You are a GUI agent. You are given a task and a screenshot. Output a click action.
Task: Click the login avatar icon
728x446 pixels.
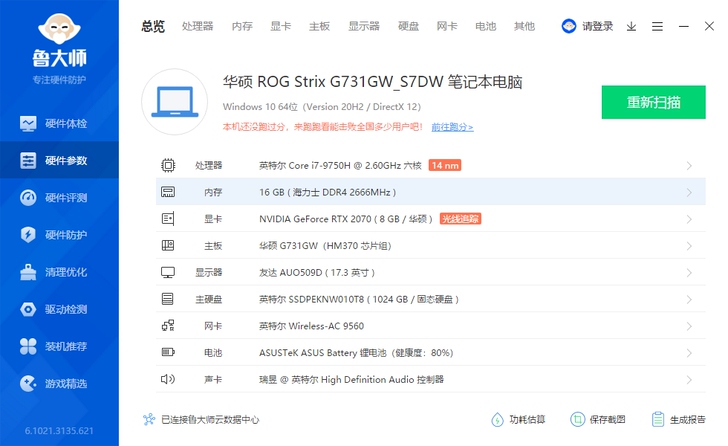[569, 26]
